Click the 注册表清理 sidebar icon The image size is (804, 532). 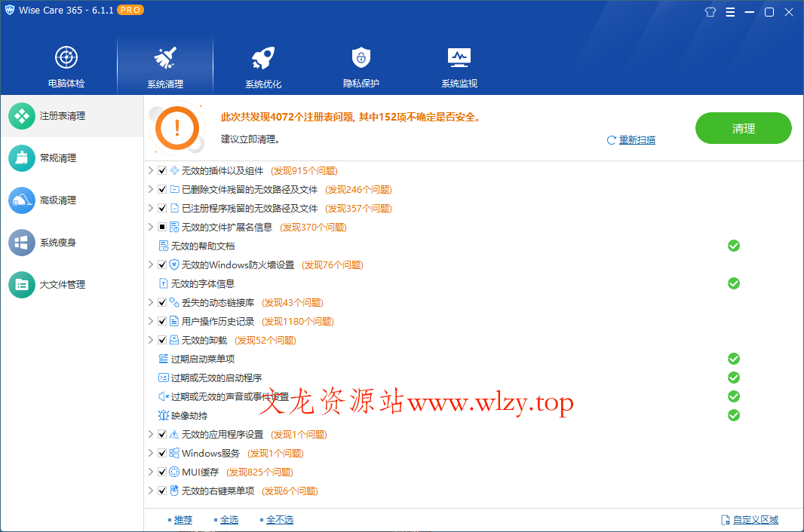pos(20,116)
